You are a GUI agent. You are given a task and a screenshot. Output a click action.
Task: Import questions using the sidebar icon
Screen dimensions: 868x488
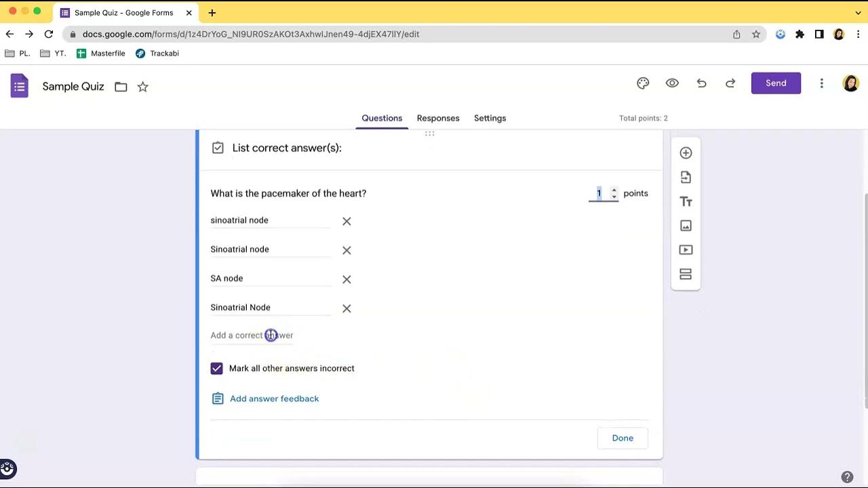tap(686, 178)
